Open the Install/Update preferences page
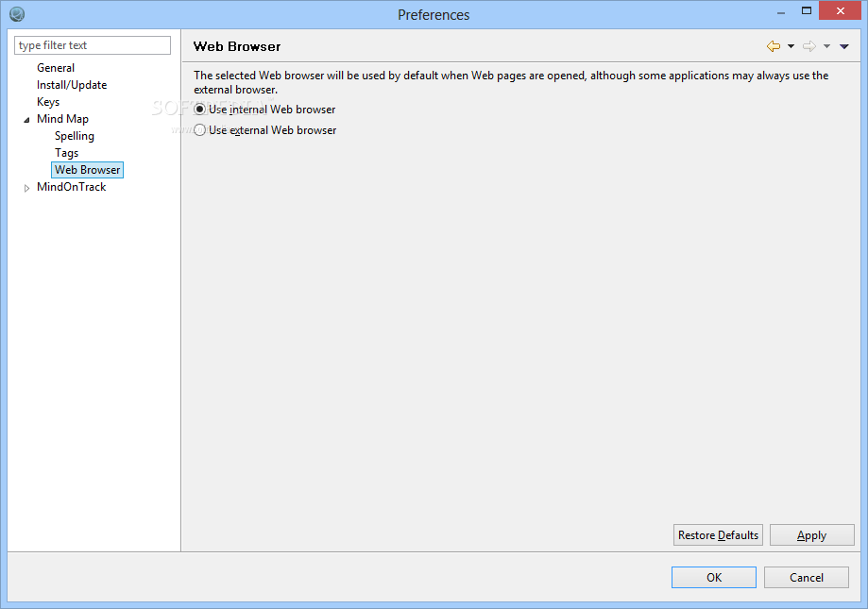 point(72,85)
